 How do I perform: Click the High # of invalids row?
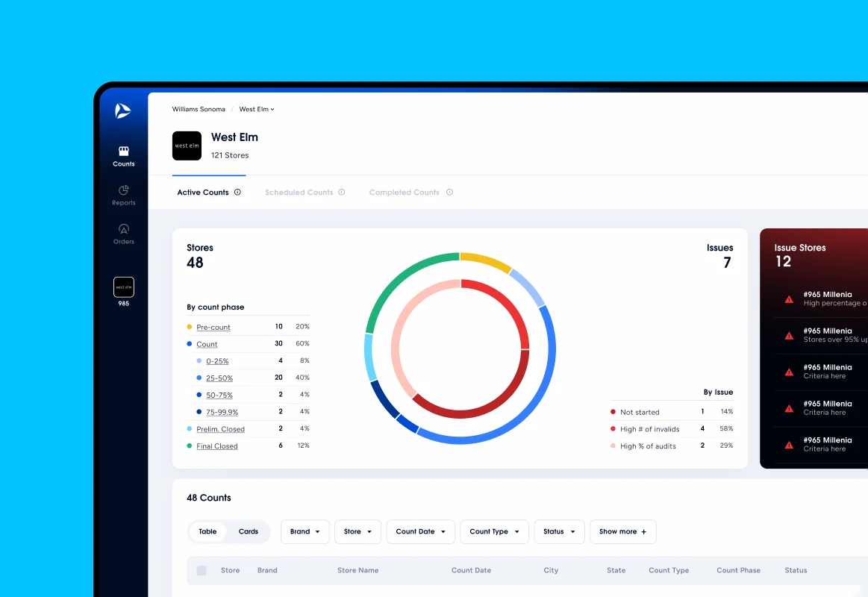(x=672, y=429)
